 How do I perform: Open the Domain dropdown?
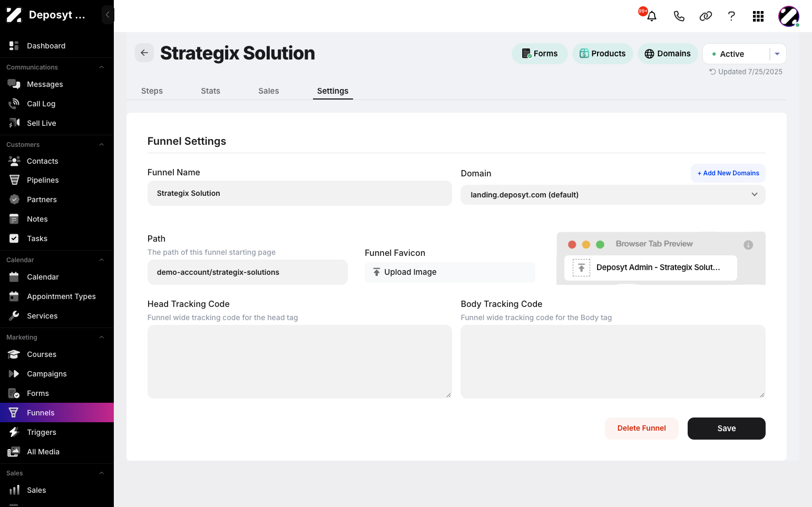tap(613, 195)
